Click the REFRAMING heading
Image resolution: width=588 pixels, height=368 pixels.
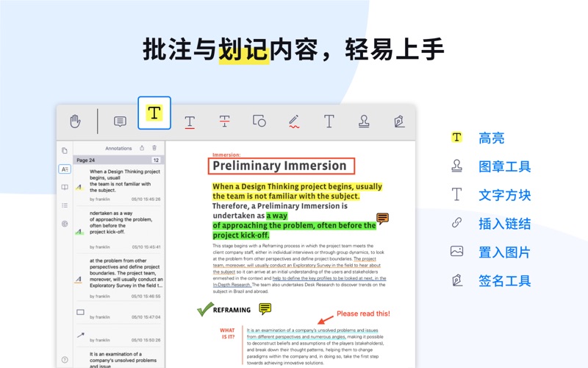click(x=232, y=310)
